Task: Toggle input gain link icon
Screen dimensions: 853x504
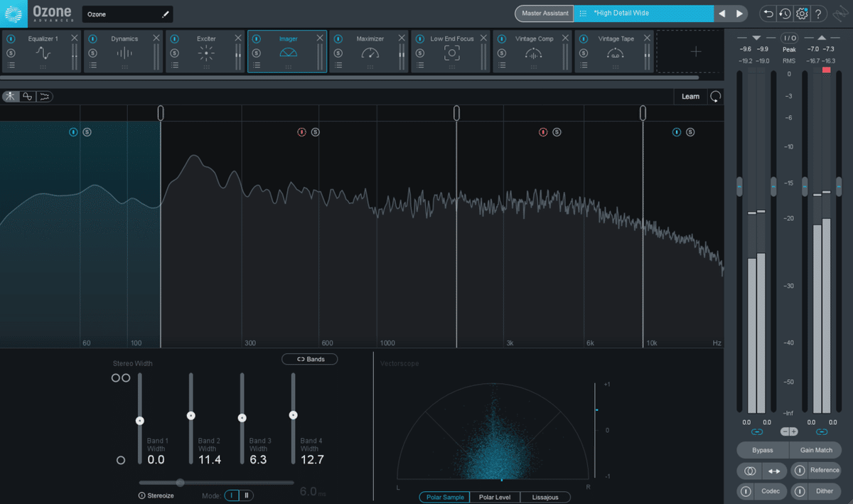Action: point(756,431)
